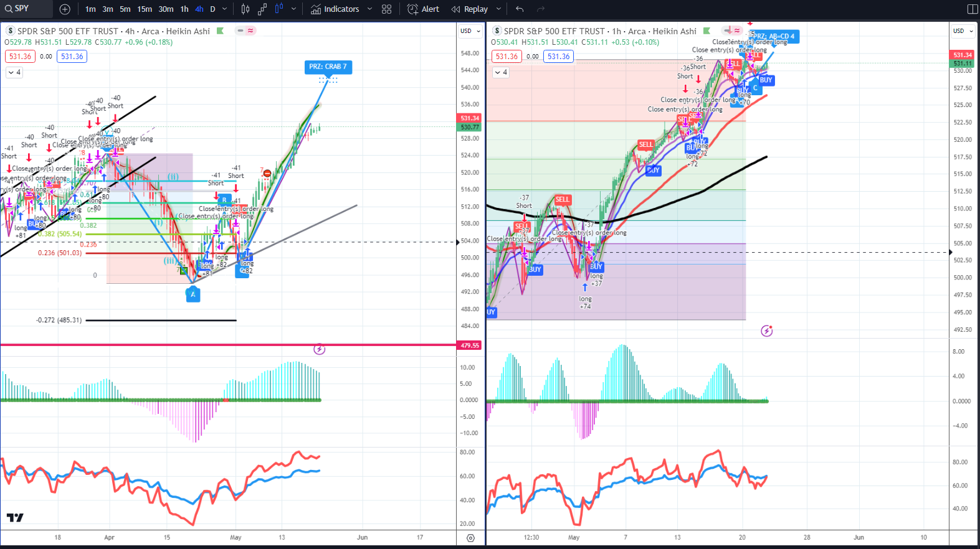Image resolution: width=980 pixels, height=549 pixels.
Task: Click the 1h chart blue buy price 531.36
Action: pyautogui.click(x=559, y=57)
